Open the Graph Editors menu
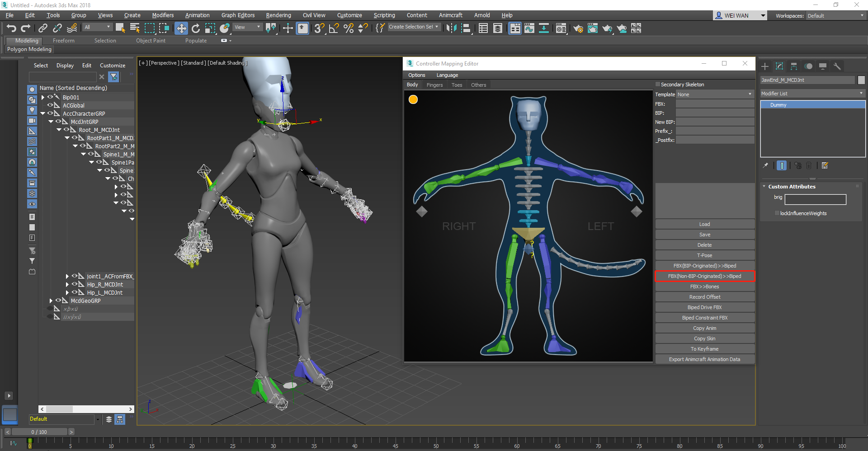The width and height of the screenshot is (868, 451). [238, 15]
